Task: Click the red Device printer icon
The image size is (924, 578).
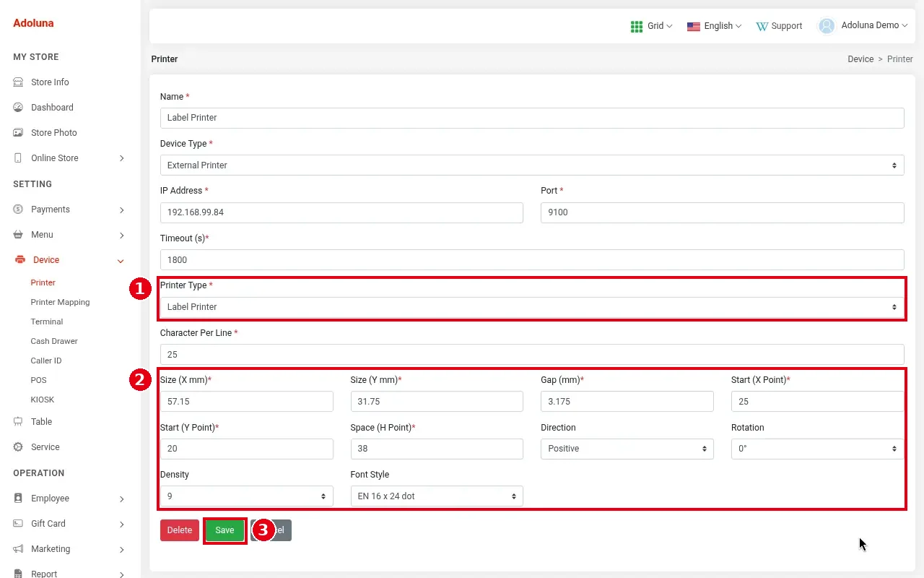Action: (x=19, y=260)
